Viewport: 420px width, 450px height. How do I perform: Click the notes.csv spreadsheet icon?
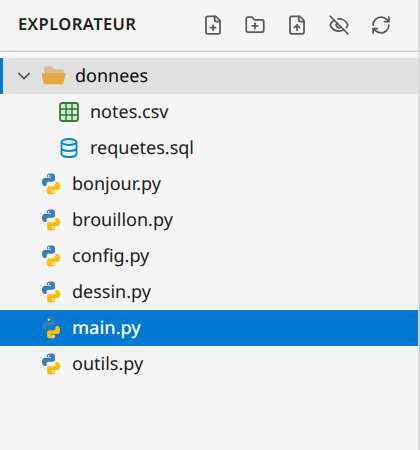point(69,112)
